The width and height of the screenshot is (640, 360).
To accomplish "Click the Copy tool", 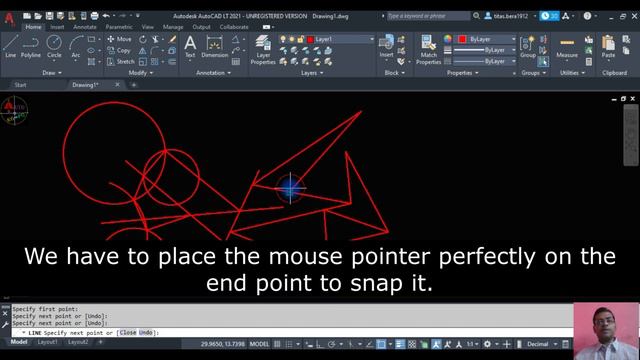I will click(x=119, y=51).
